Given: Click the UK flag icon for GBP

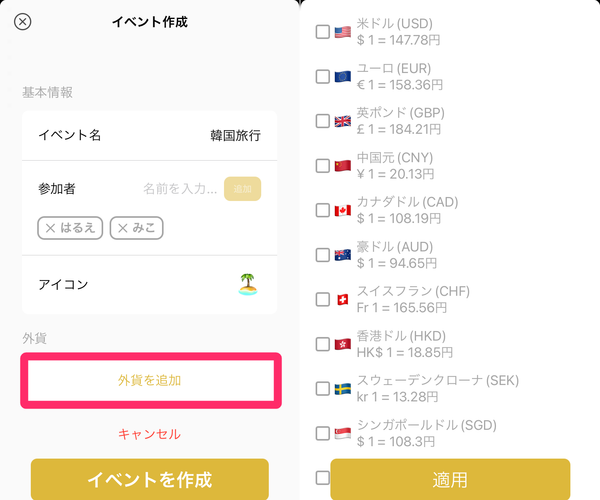Looking at the screenshot, I should pyautogui.click(x=342, y=121).
